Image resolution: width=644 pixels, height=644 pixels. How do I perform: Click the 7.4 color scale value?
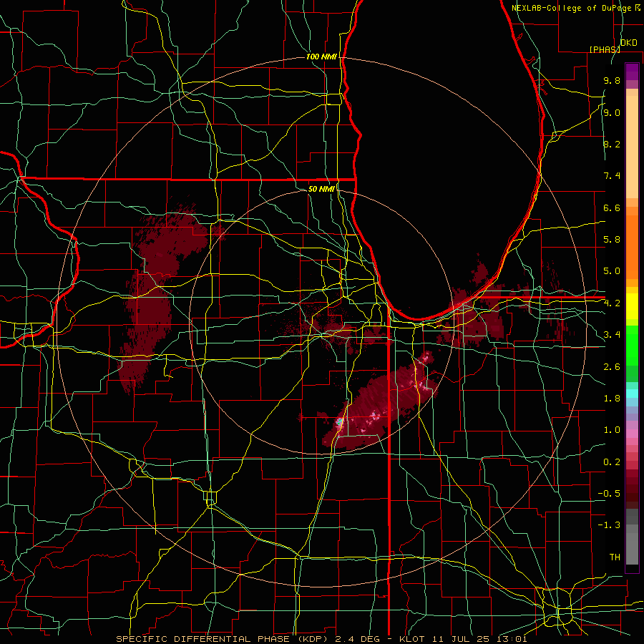pyautogui.click(x=612, y=176)
